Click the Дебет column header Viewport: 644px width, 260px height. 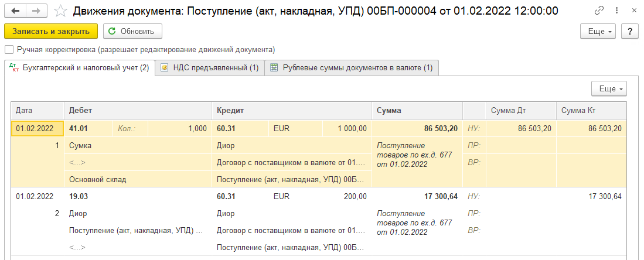(137, 110)
